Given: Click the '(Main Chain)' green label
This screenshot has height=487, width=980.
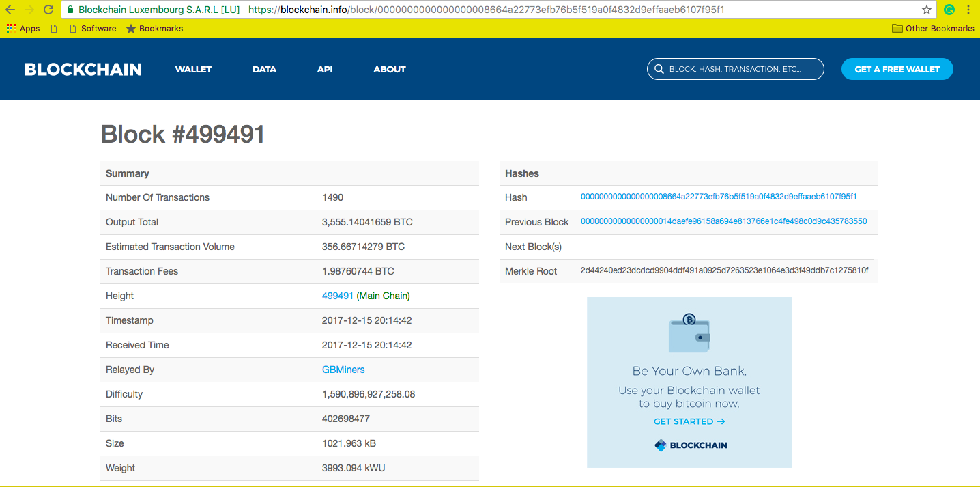Looking at the screenshot, I should 384,296.
